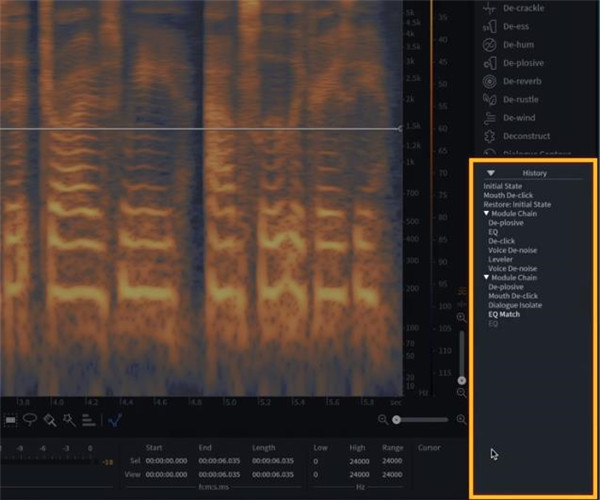Open the De-plosive module
The width and height of the screenshot is (600, 500).
(523, 63)
